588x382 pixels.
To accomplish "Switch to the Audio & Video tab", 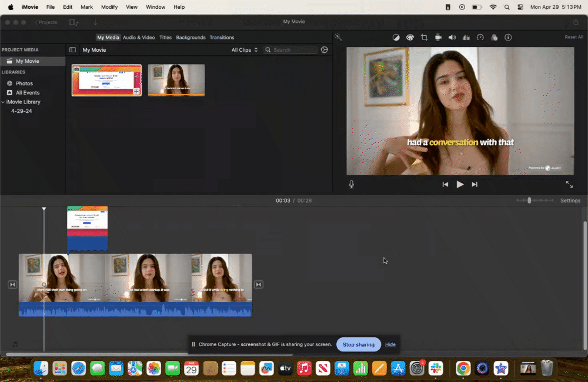I will pos(139,38).
